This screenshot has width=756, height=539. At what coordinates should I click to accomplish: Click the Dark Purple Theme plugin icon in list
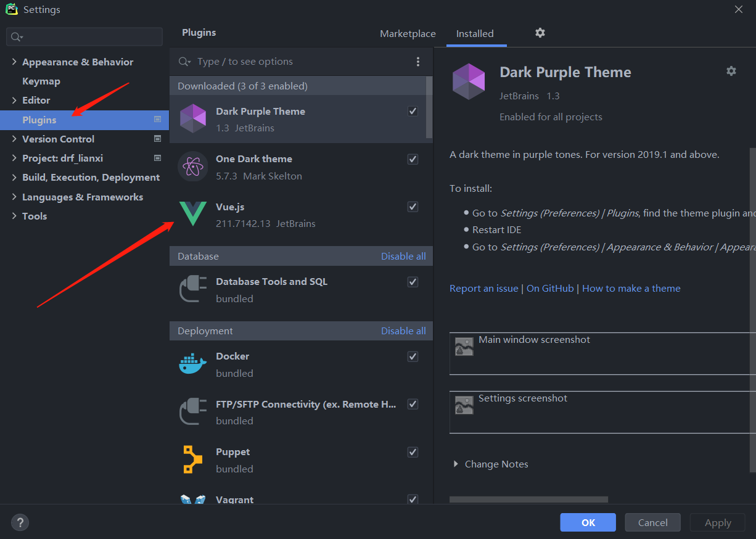[x=193, y=119]
